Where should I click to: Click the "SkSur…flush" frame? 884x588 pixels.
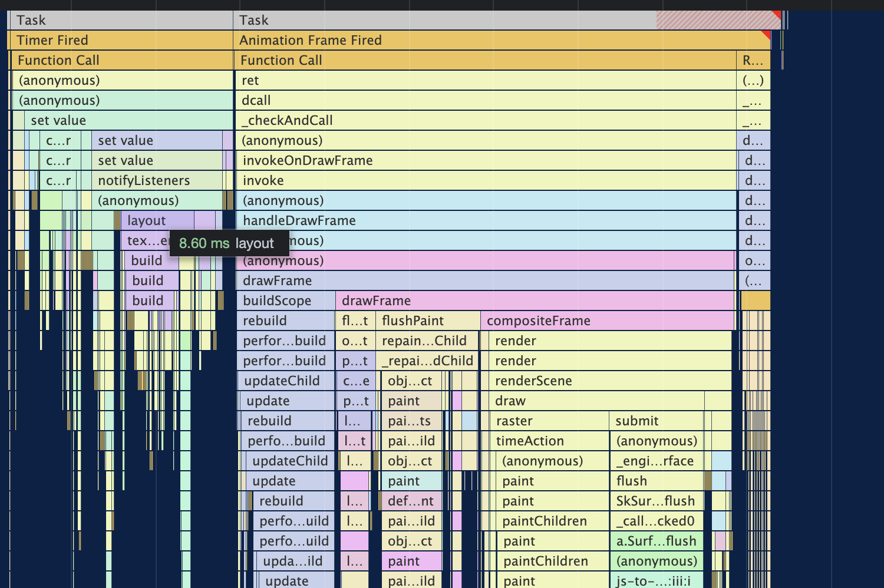655,500
